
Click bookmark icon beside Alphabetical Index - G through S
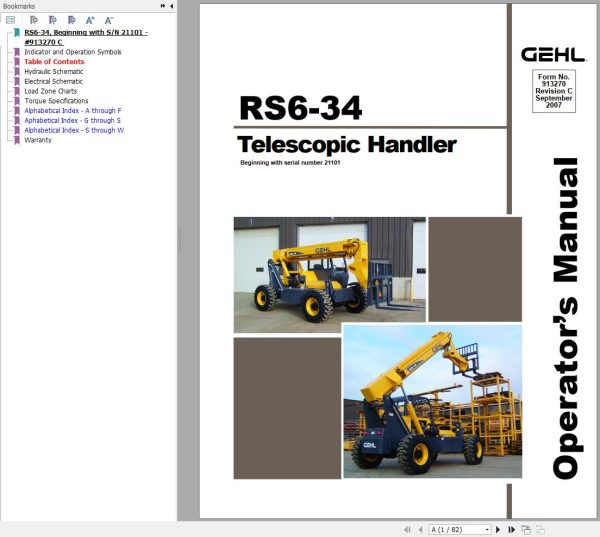pos(17,120)
